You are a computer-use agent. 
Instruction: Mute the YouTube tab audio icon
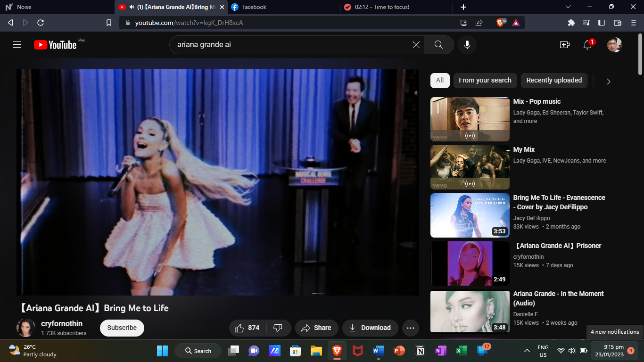click(132, 7)
